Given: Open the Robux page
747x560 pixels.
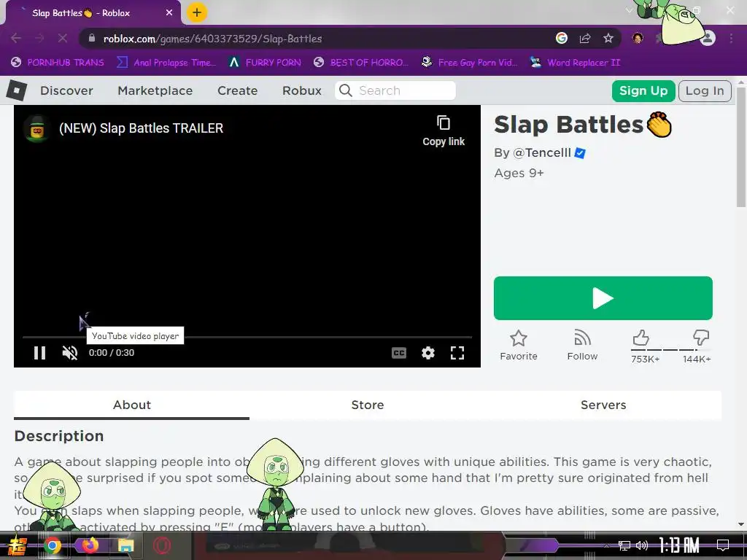Looking at the screenshot, I should [x=302, y=90].
